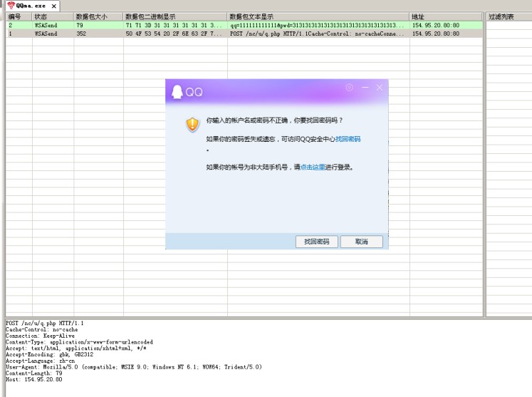The image size is (532, 397).
Task: Open the 点击这里 login link
Action: pyautogui.click(x=313, y=167)
